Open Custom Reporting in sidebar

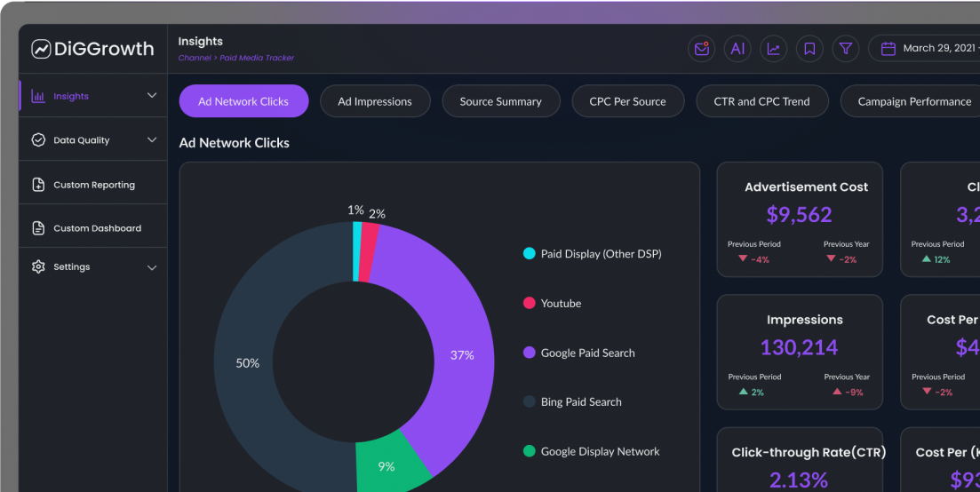point(93,185)
